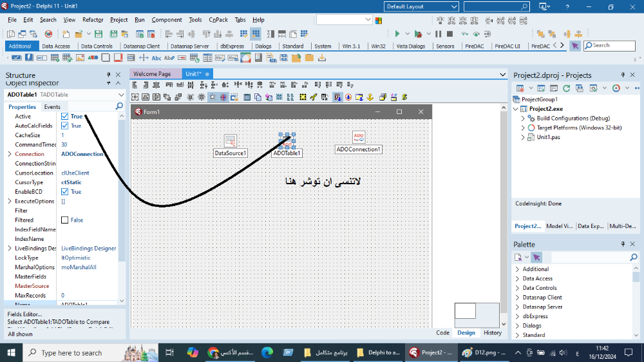The width and height of the screenshot is (644, 362).
Task: Expand Unit1.pas in project tree
Action: [523, 137]
